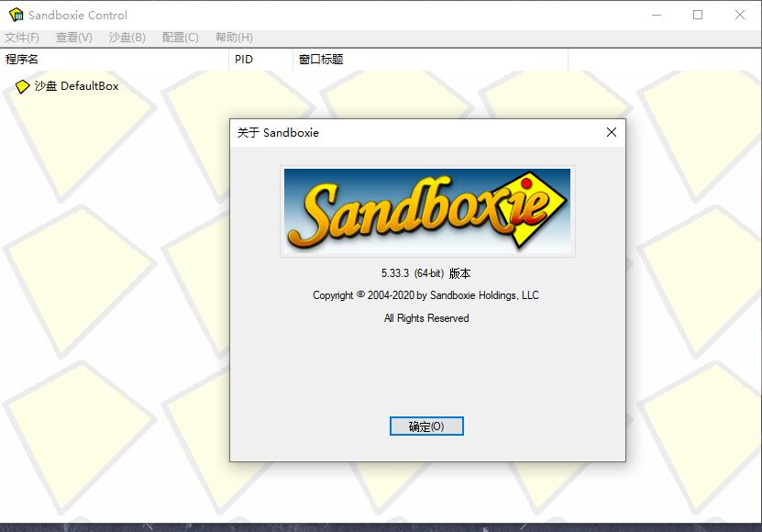Close the Sandboxie Control main window
Image resolution: width=762 pixels, height=532 pixels.
740,15
